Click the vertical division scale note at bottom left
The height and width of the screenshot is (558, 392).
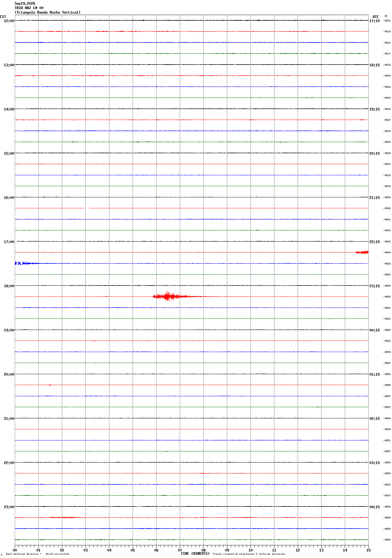pos(37,554)
